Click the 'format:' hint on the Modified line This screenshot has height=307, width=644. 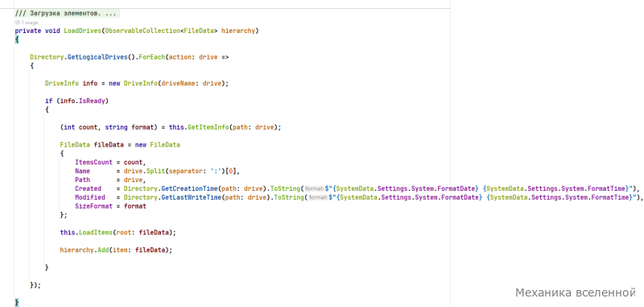pyautogui.click(x=318, y=197)
